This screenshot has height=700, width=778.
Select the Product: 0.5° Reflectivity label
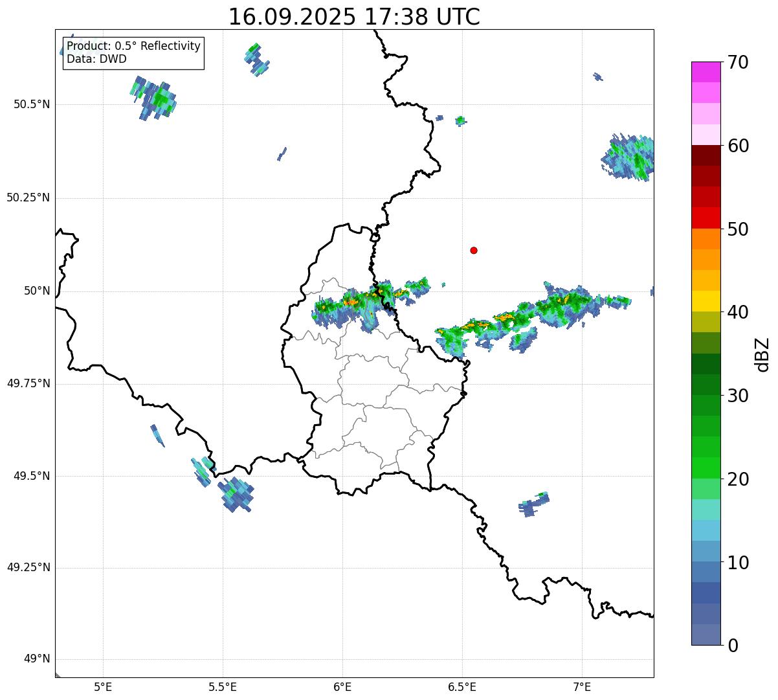point(133,47)
